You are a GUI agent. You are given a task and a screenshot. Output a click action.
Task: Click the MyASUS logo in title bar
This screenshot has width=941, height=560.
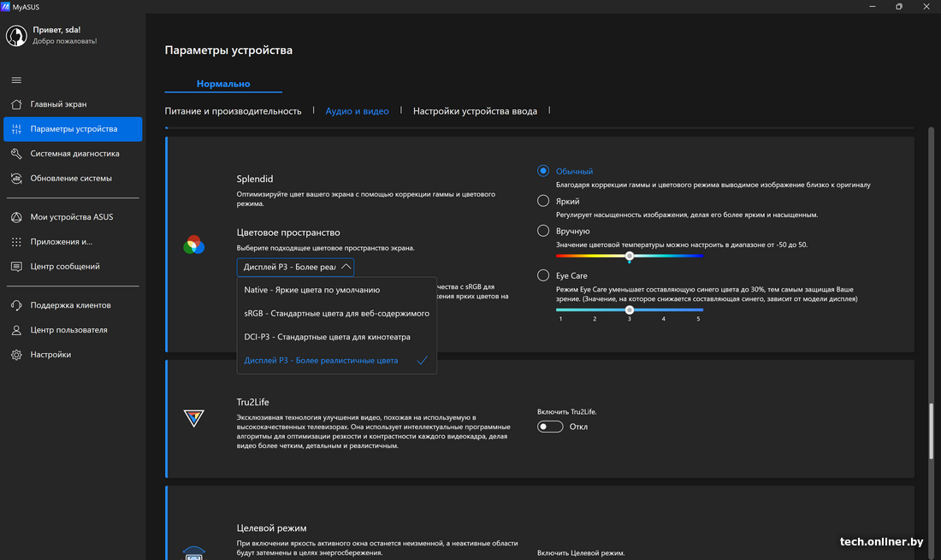coord(5,7)
